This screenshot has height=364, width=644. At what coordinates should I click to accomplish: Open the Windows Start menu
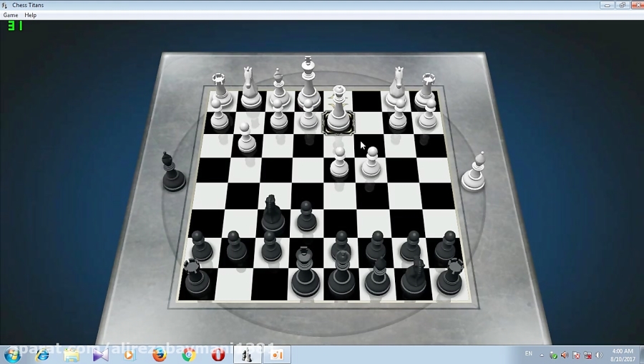[x=12, y=355]
